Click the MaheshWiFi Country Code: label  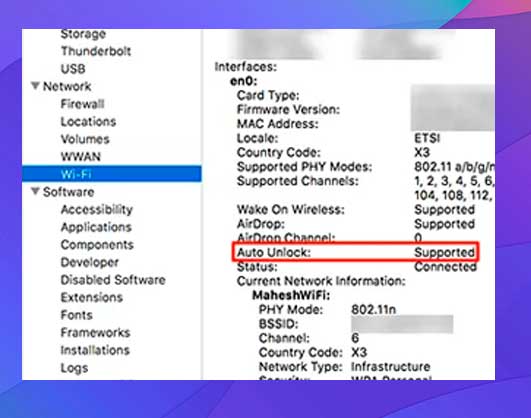coord(301,352)
